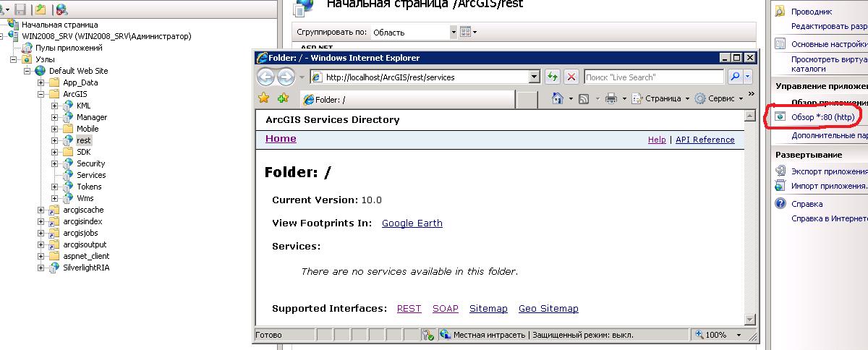Click the Проводник folder icon
868x350 pixels.
click(780, 12)
